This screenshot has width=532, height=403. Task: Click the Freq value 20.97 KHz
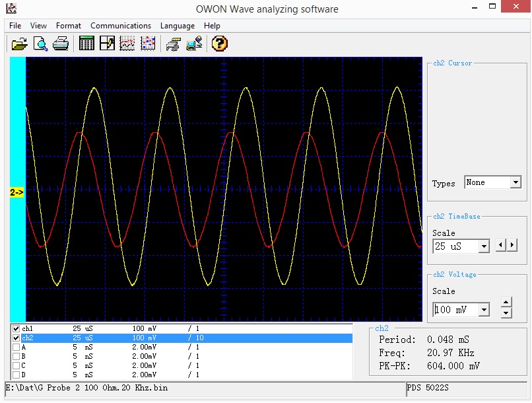coord(451,353)
